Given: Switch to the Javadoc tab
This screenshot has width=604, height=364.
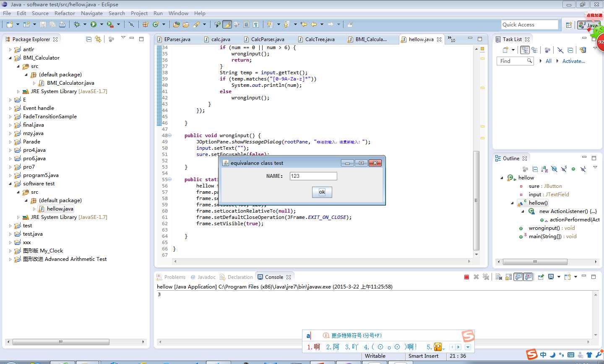Looking at the screenshot, I should pyautogui.click(x=203, y=277).
